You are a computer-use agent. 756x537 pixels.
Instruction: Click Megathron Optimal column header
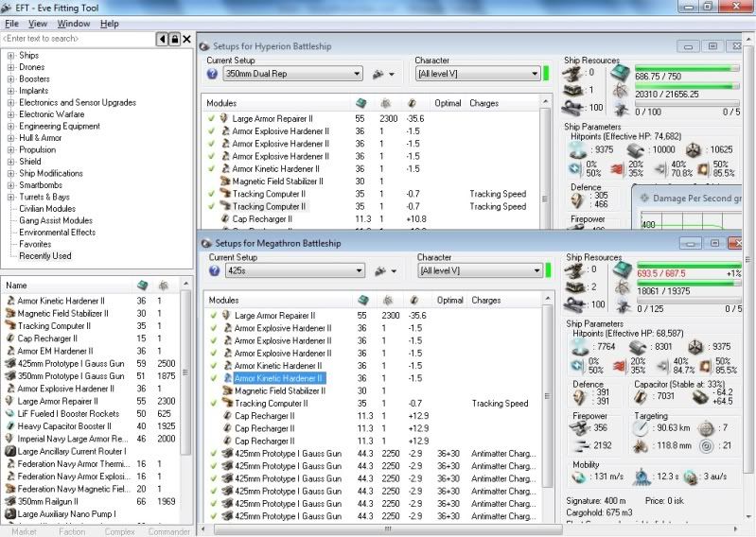point(449,300)
